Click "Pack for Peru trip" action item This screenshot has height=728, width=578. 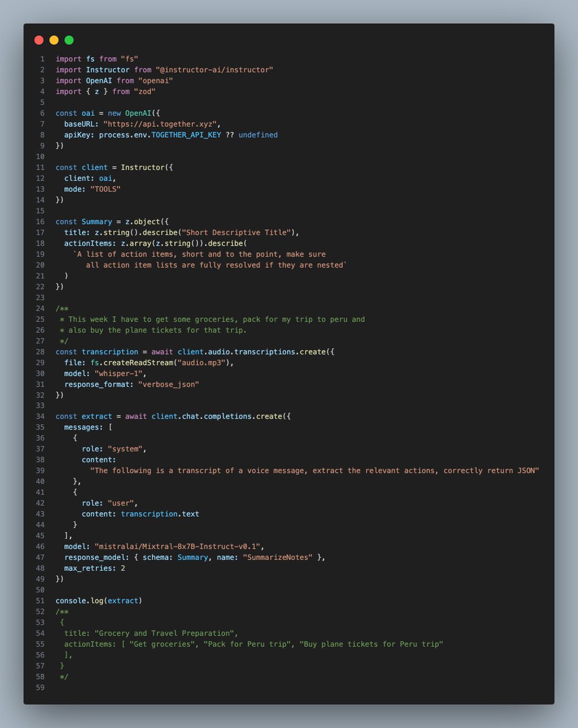click(x=246, y=644)
